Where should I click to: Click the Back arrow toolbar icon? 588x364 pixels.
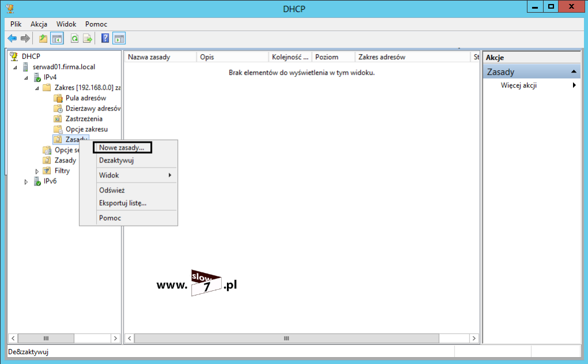click(x=12, y=39)
